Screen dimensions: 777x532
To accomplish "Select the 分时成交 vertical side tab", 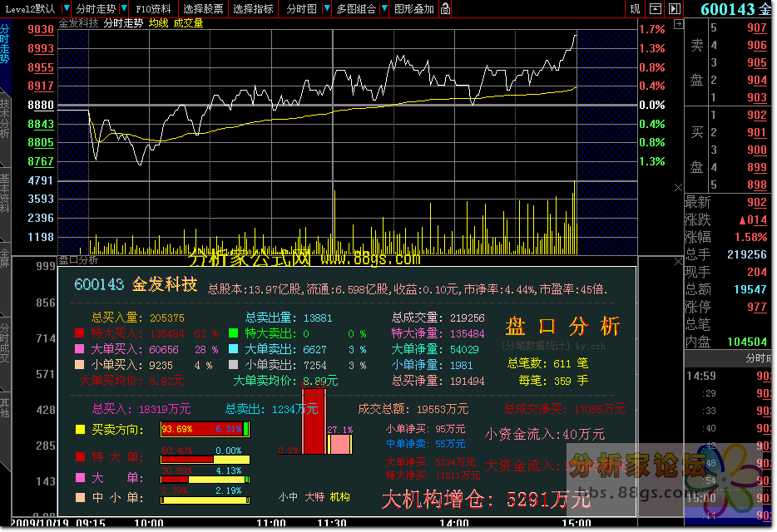I will [4, 343].
